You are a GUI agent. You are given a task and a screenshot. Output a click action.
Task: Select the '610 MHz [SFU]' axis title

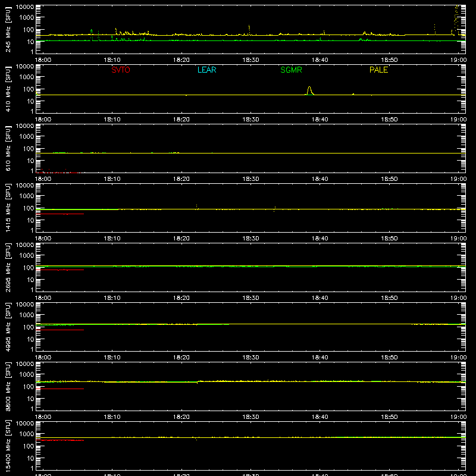click(x=8, y=148)
